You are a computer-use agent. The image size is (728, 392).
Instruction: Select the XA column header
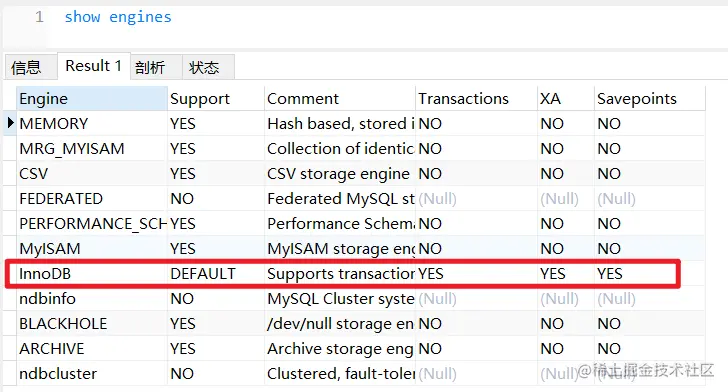[566, 98]
